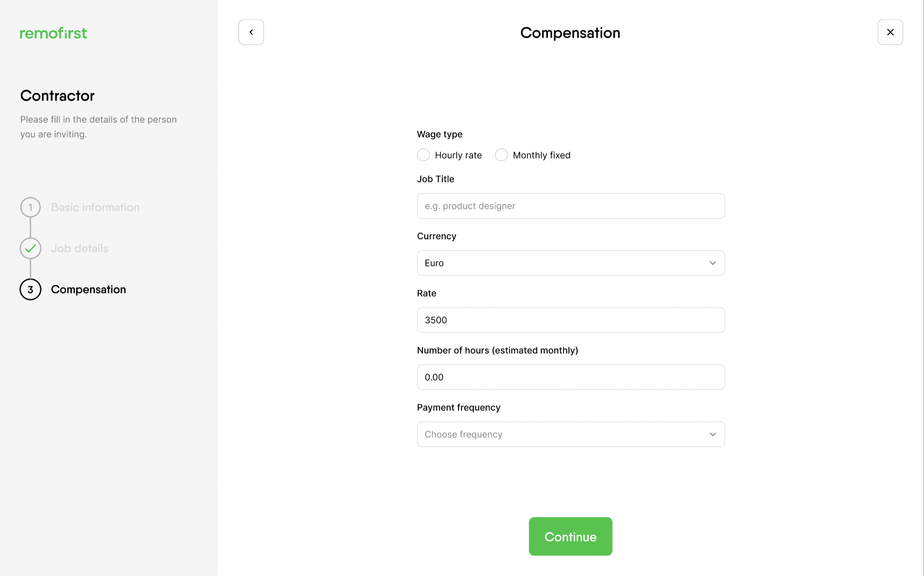Click the Payment frequency chevron arrow

click(x=712, y=435)
